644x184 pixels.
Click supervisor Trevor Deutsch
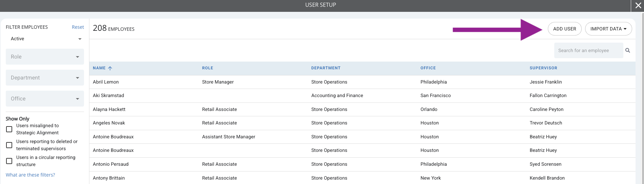(x=546, y=123)
